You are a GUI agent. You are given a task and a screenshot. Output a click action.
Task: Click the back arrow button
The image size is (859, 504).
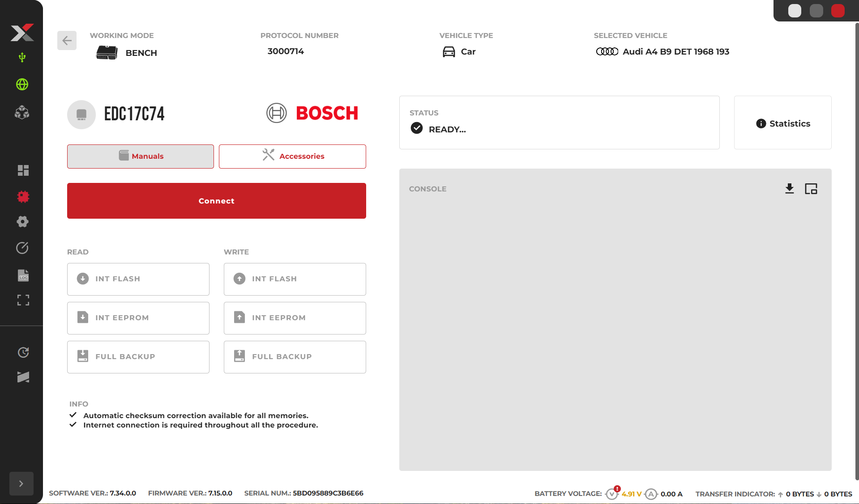(67, 41)
